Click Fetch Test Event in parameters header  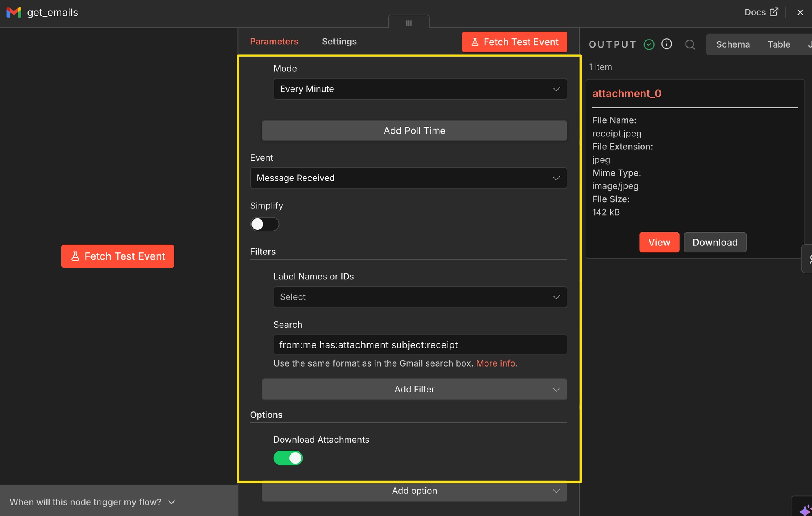click(x=515, y=42)
